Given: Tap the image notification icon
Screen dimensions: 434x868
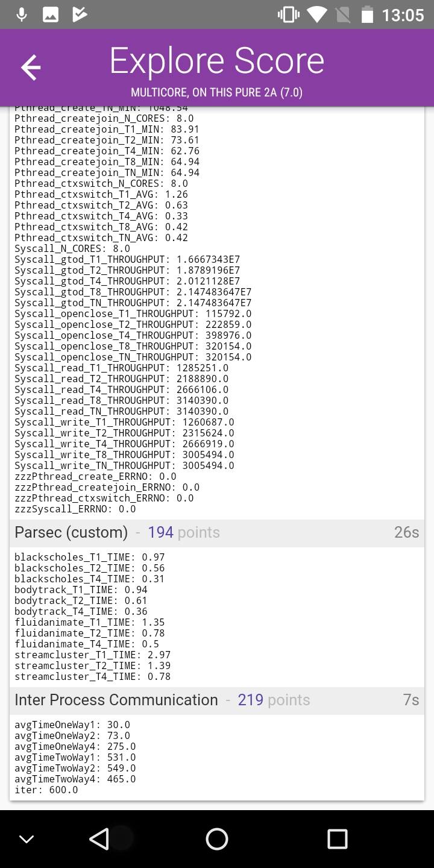Looking at the screenshot, I should 51,15.
